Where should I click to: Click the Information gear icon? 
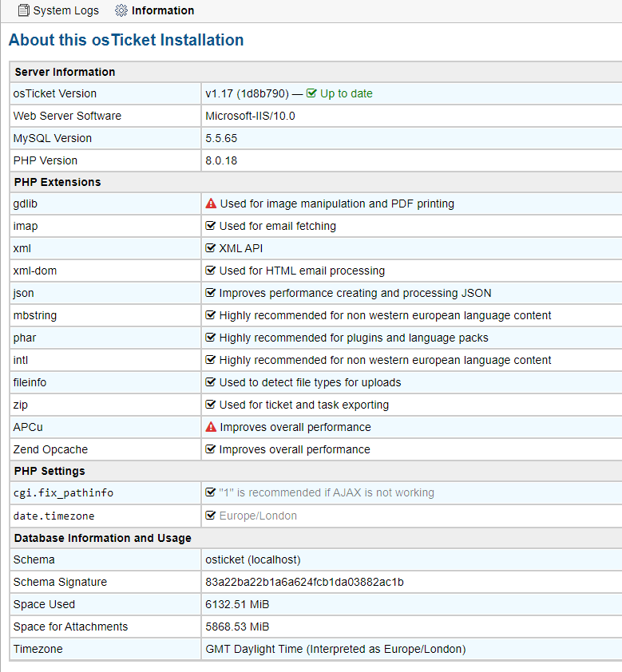(x=121, y=10)
